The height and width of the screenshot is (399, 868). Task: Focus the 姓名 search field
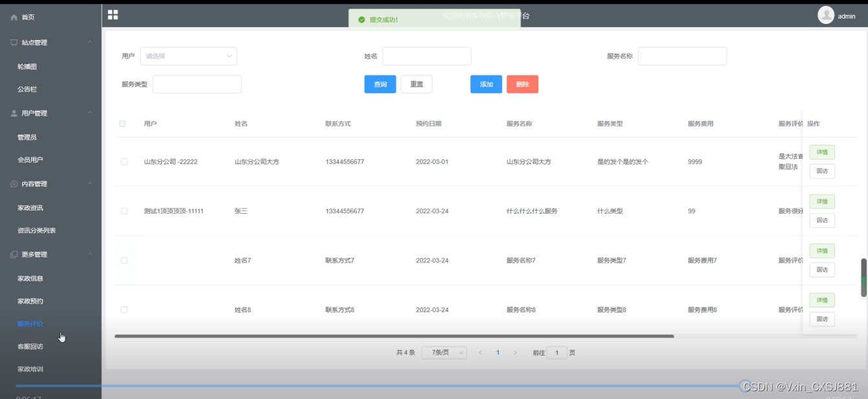pyautogui.click(x=427, y=56)
